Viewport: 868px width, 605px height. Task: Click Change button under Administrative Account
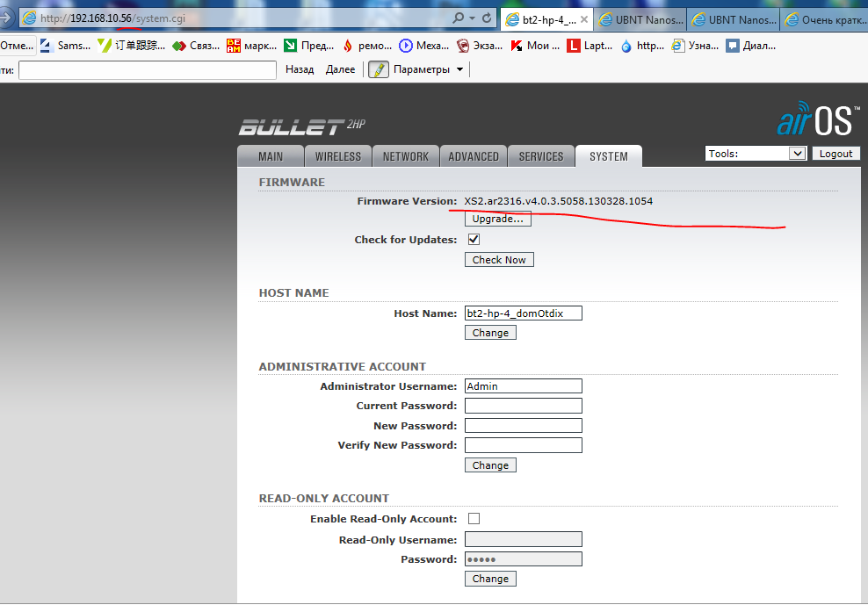pyautogui.click(x=490, y=465)
